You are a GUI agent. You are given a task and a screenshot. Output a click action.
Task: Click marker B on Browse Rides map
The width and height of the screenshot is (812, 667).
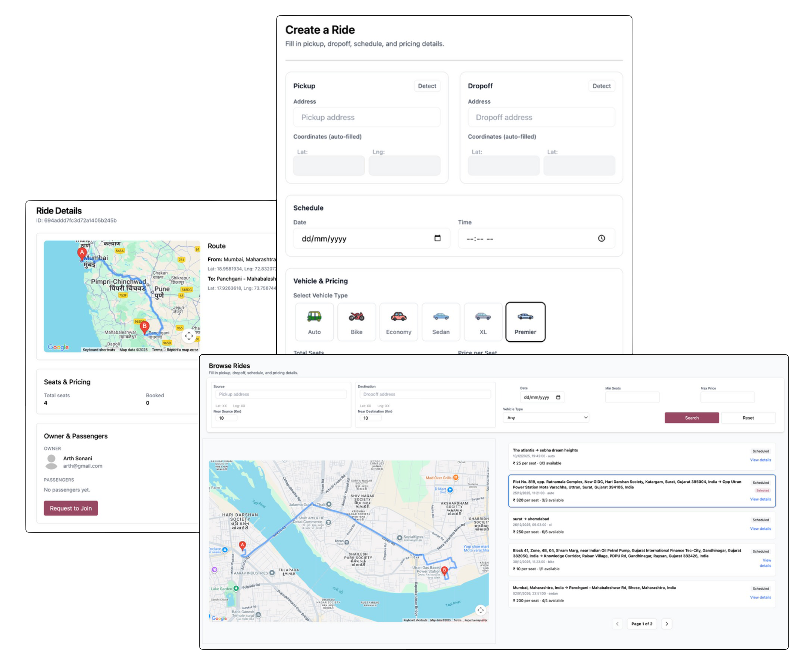pos(444,570)
